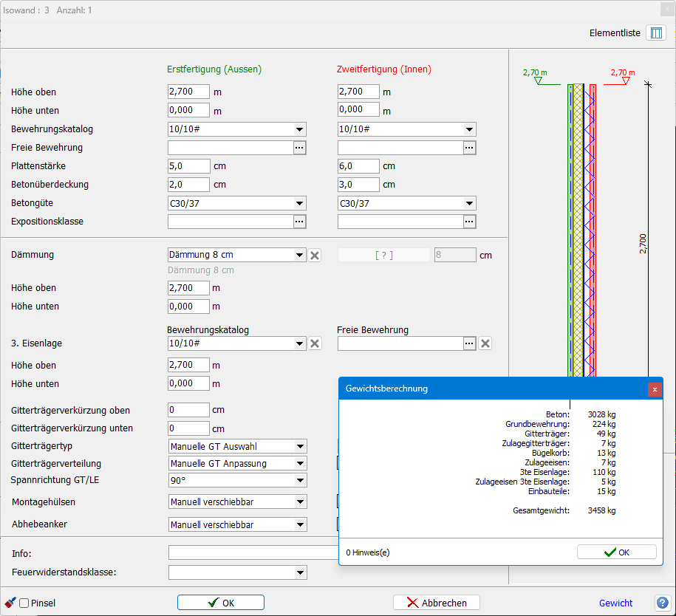This screenshot has width=676, height=616.
Task: Clear the 3. Eisenlage Freie Bewehrung with X
Action: point(485,343)
